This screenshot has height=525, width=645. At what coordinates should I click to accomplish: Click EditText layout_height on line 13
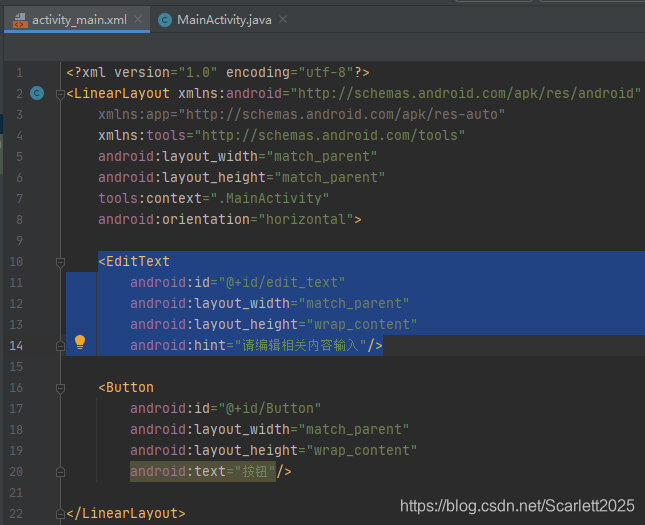[x=274, y=324]
